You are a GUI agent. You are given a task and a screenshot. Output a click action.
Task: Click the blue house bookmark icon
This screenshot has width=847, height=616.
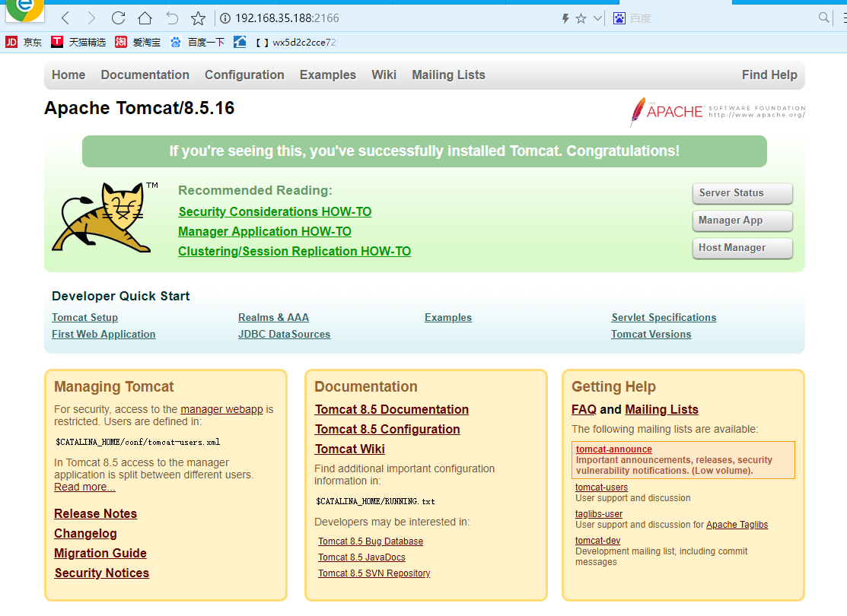240,42
